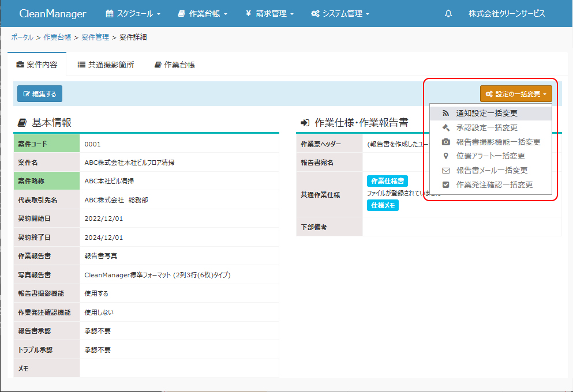Go to ポータル breadcrumb link
The width and height of the screenshot is (573, 392).
pos(22,37)
